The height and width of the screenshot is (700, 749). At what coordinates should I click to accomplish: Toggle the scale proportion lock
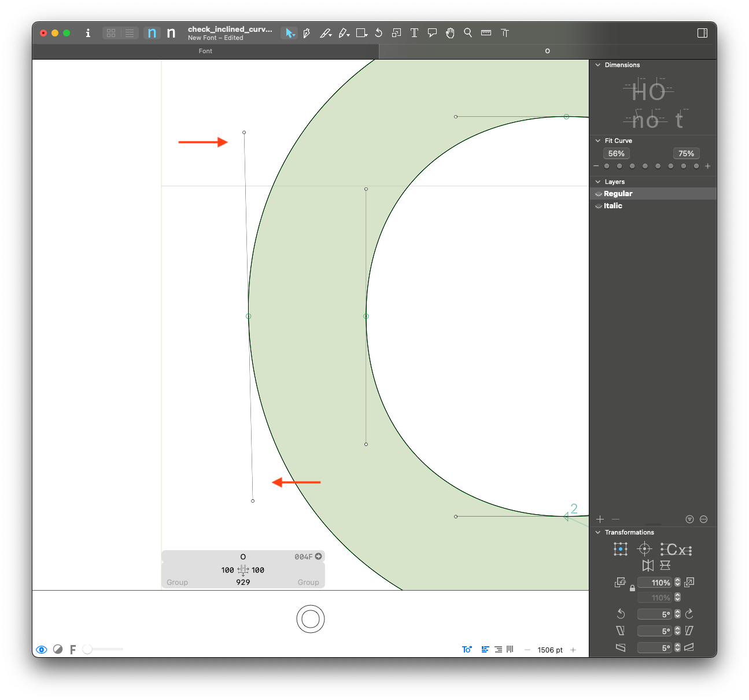(x=632, y=588)
